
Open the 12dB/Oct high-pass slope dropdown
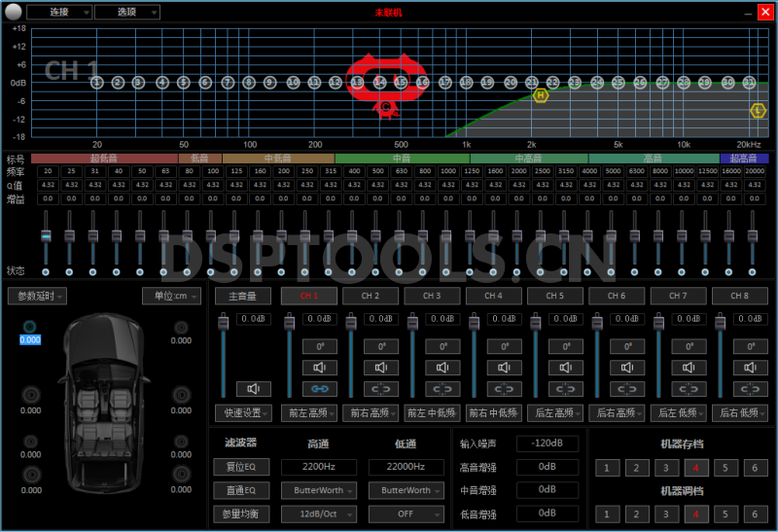click(319, 514)
